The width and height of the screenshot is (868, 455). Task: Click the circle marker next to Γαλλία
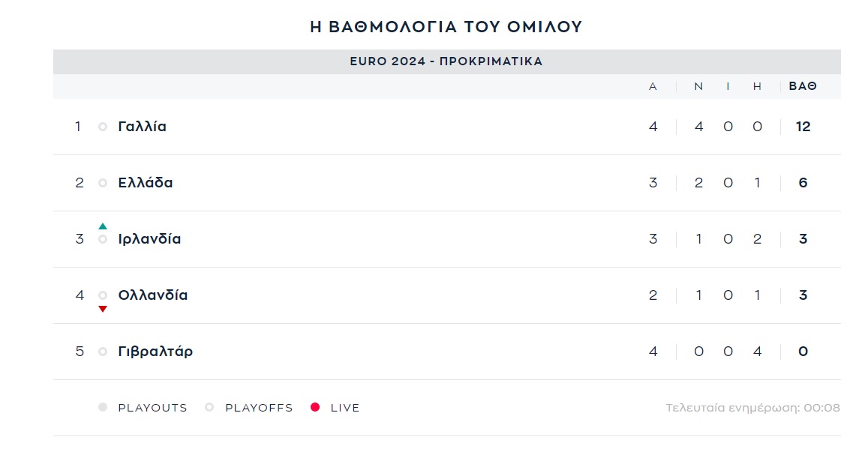click(103, 127)
